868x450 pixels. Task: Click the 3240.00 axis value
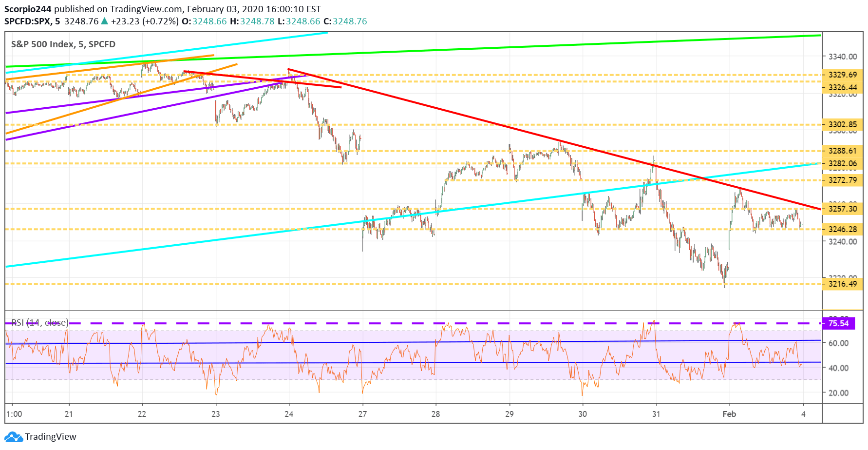click(843, 241)
